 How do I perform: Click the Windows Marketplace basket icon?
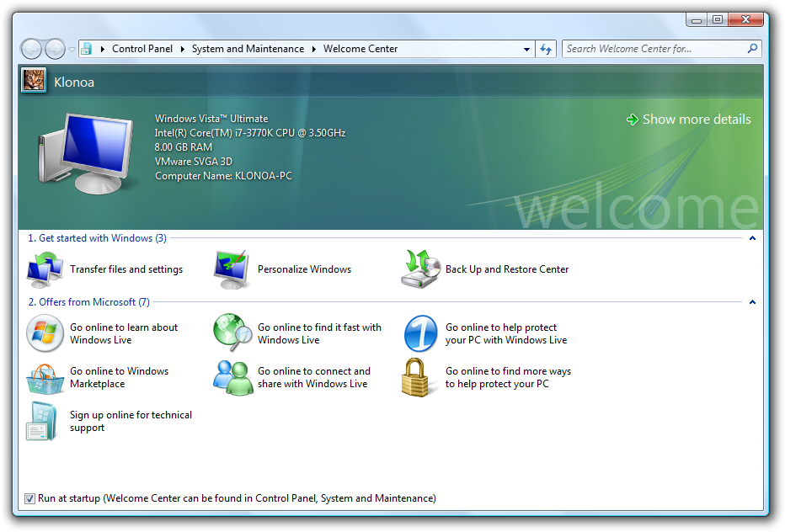pyautogui.click(x=45, y=378)
